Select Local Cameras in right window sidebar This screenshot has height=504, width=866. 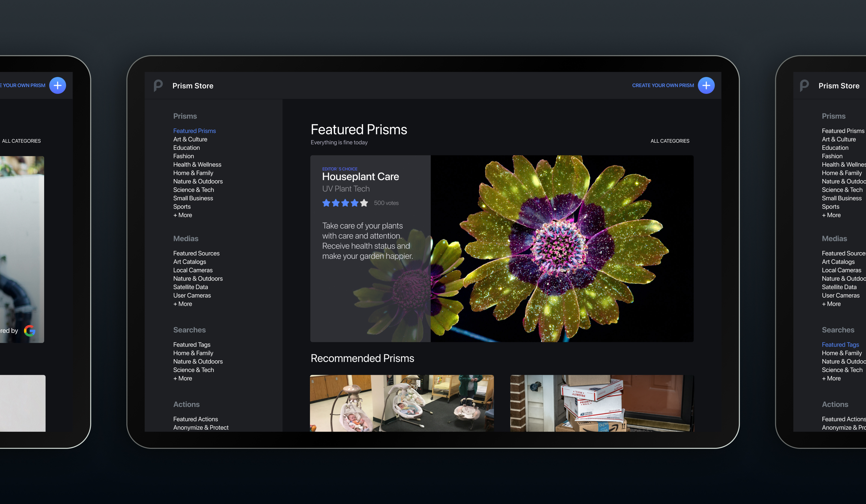click(841, 270)
